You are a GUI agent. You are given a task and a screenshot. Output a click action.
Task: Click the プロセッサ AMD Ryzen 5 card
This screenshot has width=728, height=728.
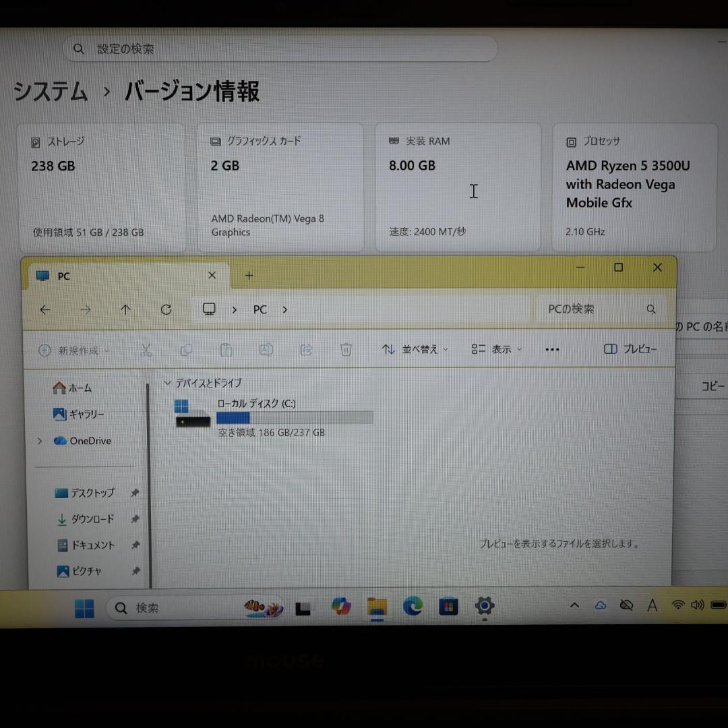634,187
